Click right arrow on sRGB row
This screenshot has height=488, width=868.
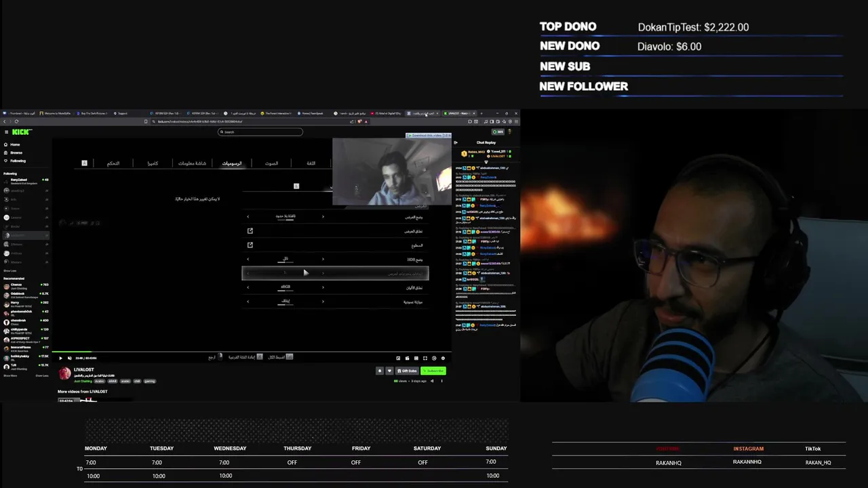(323, 287)
